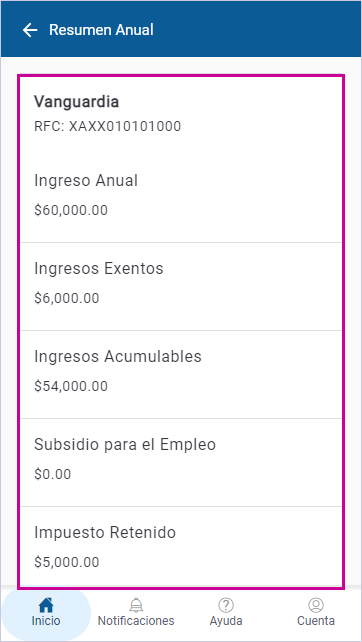The height and width of the screenshot is (642, 362).
Task: Click the $54,000.00 amount
Action: click(71, 386)
